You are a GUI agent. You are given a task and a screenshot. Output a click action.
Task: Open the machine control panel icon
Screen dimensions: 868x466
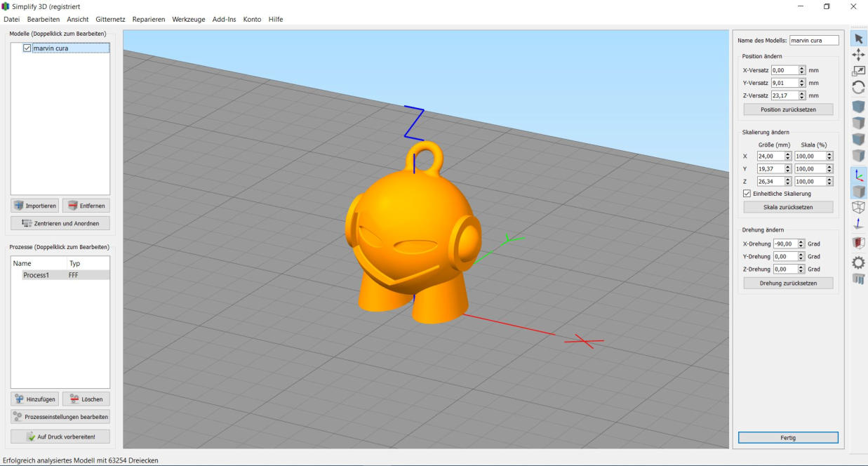pos(858,279)
